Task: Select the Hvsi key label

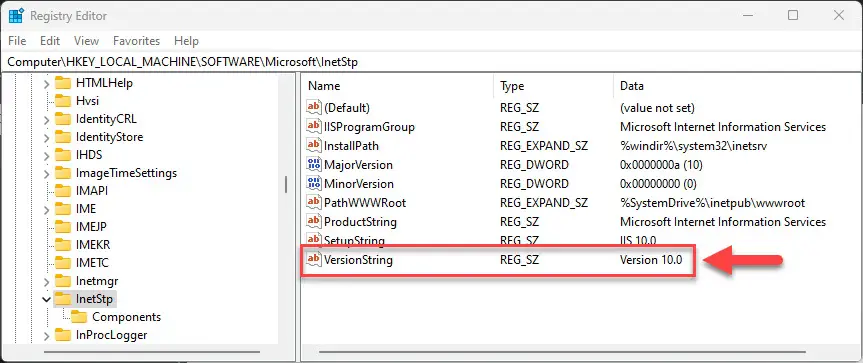Action: (88, 101)
